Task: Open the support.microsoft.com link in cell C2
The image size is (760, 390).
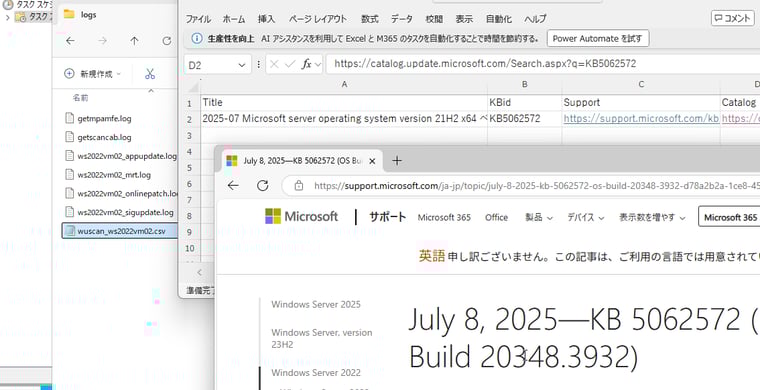Action: point(641,119)
